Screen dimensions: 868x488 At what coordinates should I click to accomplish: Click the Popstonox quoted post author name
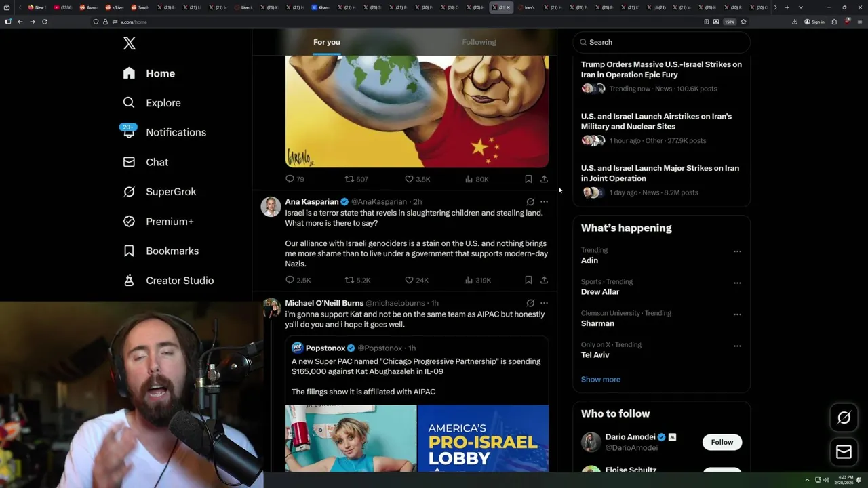(325, 348)
